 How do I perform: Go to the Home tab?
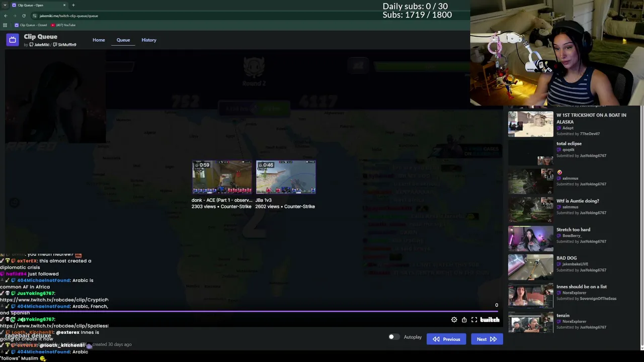tap(99, 40)
